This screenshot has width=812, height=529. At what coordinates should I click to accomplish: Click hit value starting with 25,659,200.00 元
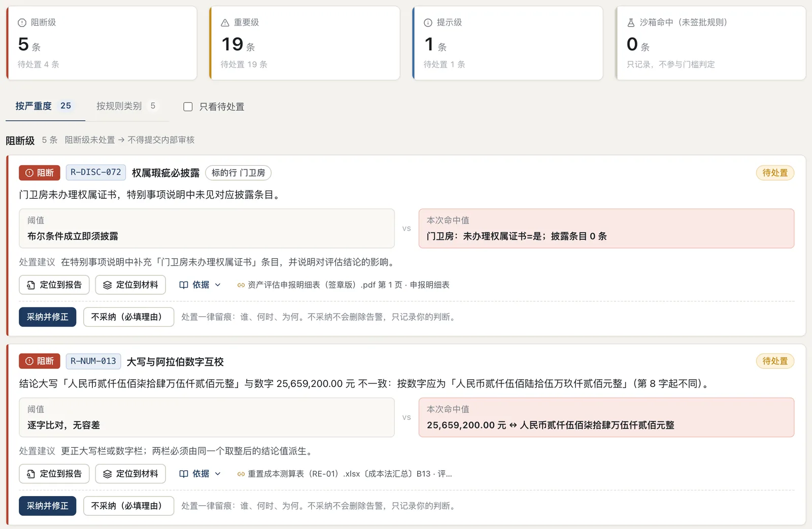pos(606,417)
